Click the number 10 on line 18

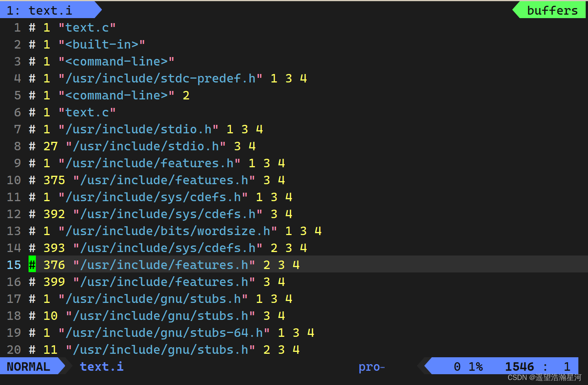(51, 316)
